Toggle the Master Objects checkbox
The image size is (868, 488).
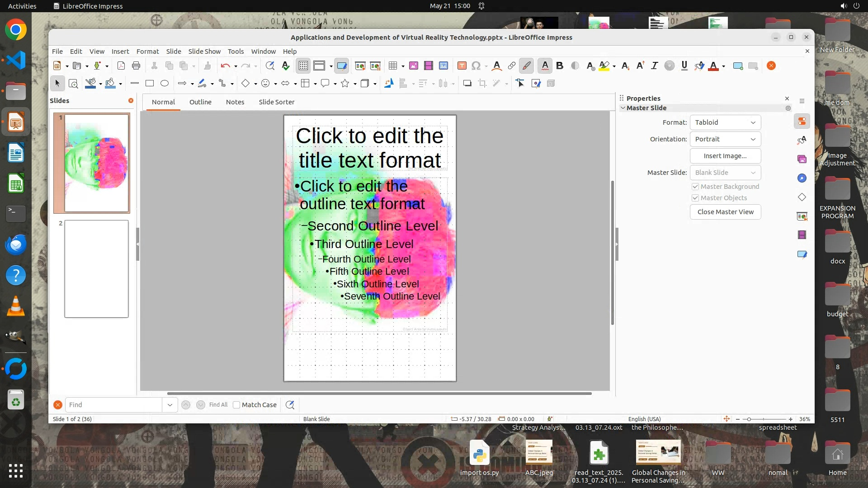[695, 198]
